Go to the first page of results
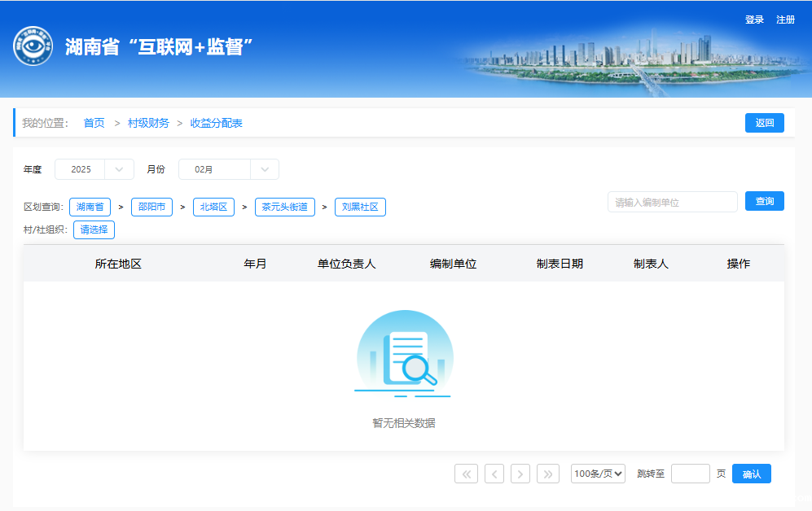This screenshot has height=511, width=812. [x=466, y=474]
